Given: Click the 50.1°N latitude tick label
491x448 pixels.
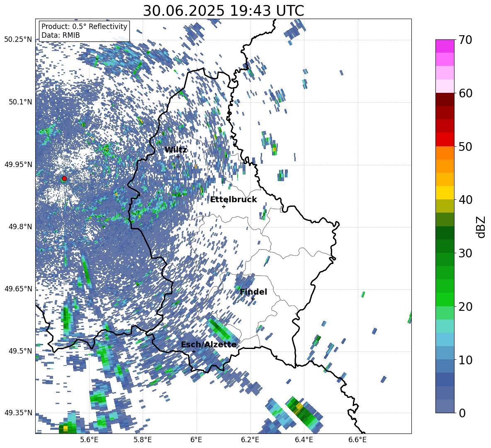Looking at the screenshot, I should tap(20, 102).
